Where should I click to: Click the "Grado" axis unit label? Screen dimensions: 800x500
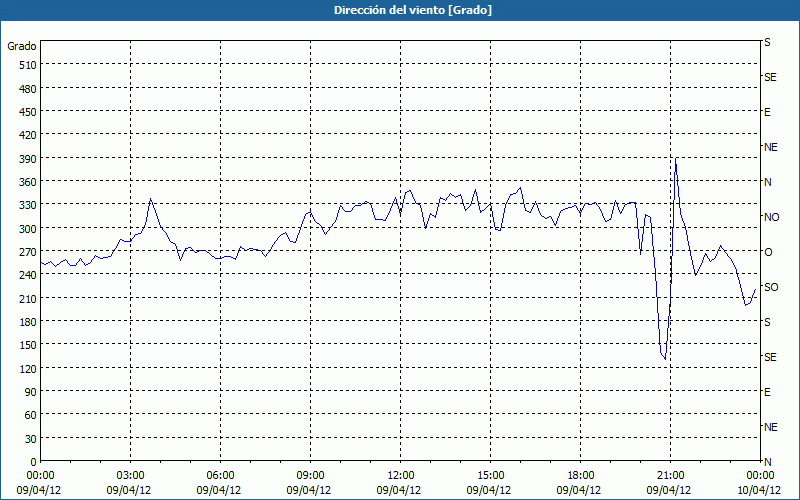(22, 46)
